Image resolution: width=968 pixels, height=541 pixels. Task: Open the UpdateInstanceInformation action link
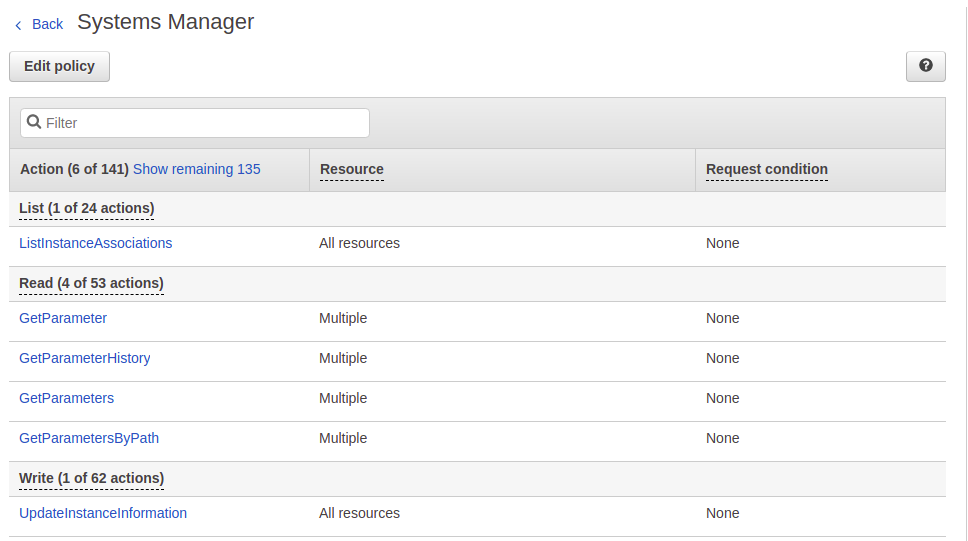click(x=103, y=513)
